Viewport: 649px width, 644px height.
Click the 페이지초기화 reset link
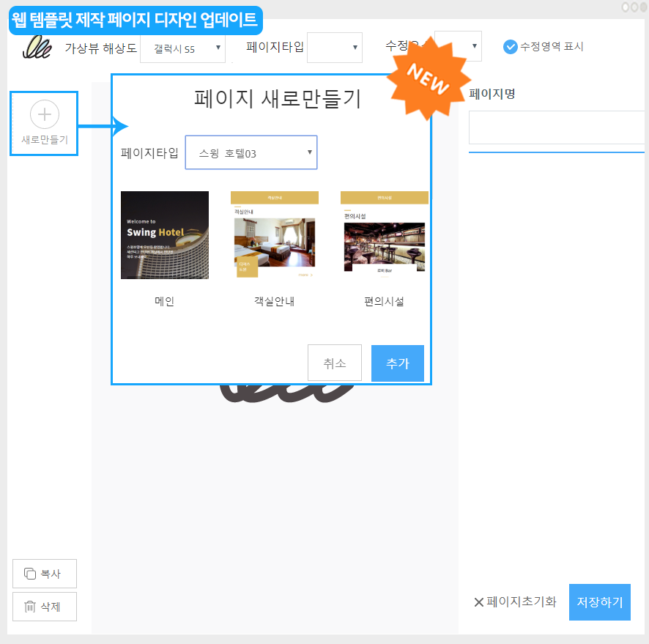coord(522,602)
